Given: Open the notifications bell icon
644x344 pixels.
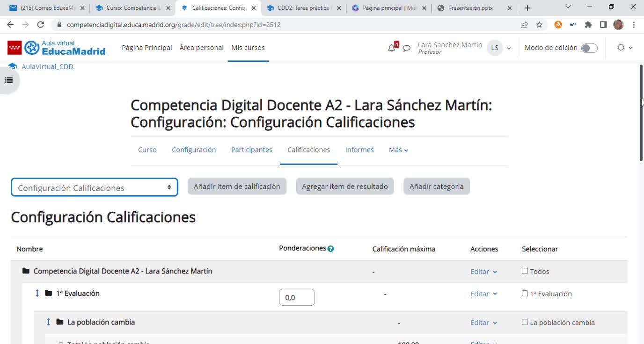Looking at the screenshot, I should 392,48.
